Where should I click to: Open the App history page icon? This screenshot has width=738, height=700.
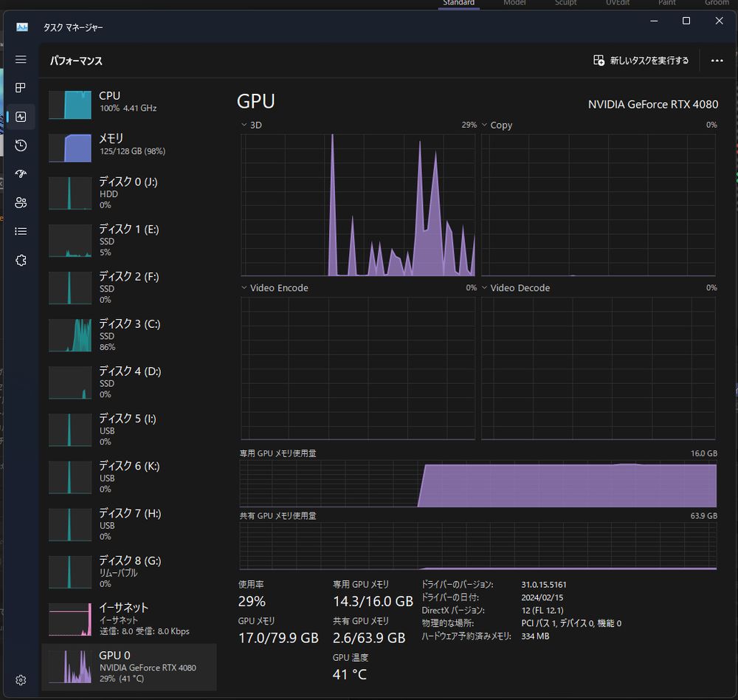coord(21,145)
